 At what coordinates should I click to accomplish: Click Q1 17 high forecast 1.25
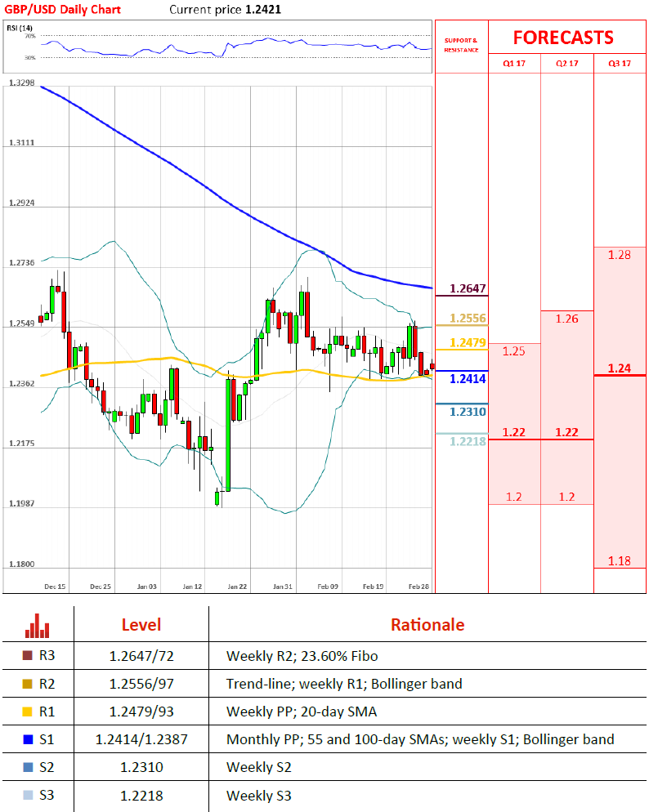pyautogui.click(x=514, y=351)
